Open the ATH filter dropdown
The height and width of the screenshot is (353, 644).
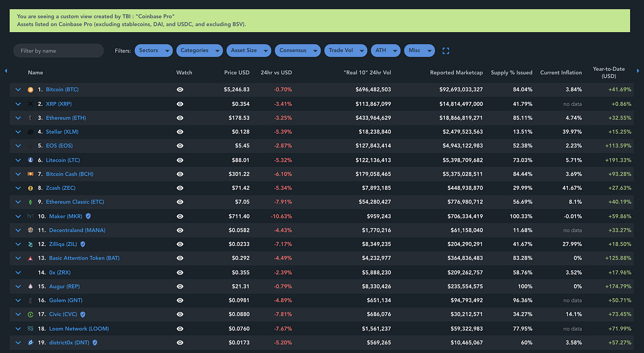pyautogui.click(x=386, y=50)
